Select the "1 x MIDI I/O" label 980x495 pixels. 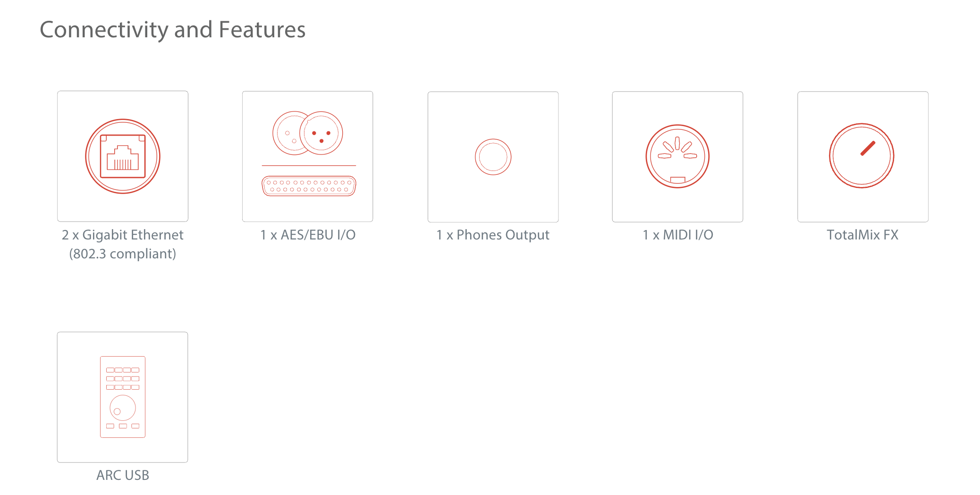[678, 235]
